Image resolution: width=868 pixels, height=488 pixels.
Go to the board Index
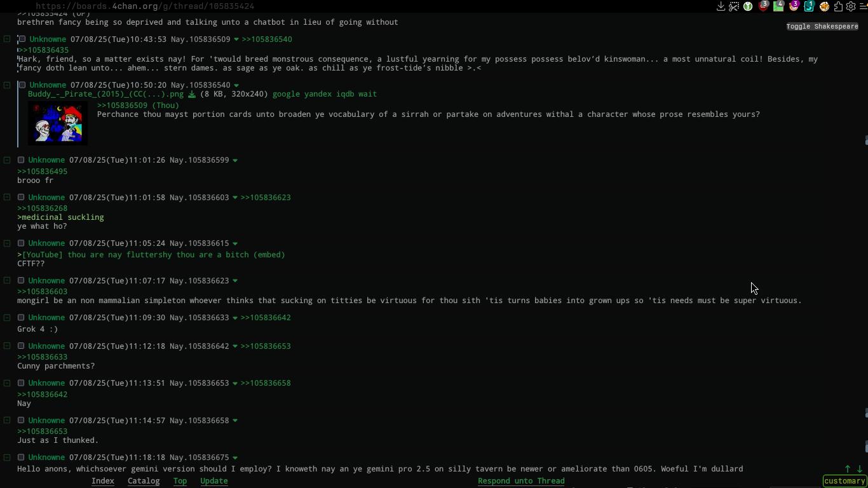[x=103, y=481]
